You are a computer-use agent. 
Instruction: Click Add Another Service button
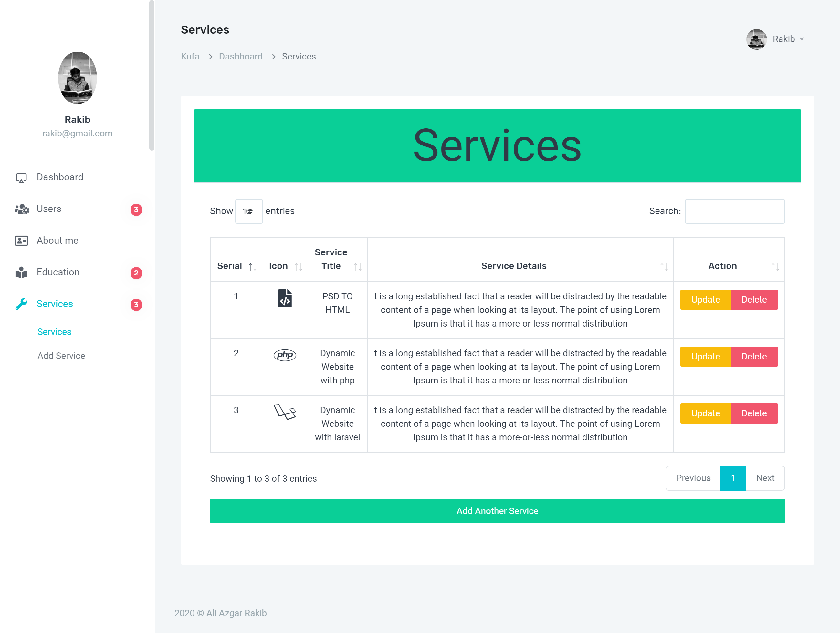[497, 511]
